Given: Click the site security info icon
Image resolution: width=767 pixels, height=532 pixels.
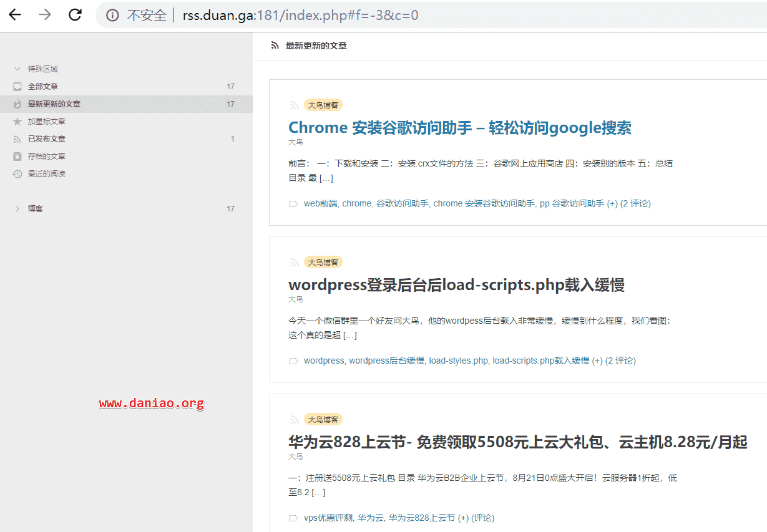Looking at the screenshot, I should 112,16.
